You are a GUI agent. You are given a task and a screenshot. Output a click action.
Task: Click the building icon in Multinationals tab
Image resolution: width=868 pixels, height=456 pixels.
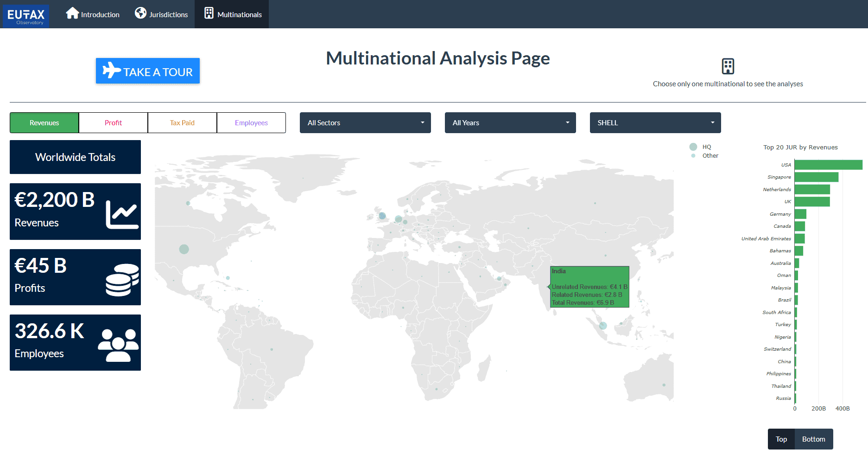tap(209, 13)
